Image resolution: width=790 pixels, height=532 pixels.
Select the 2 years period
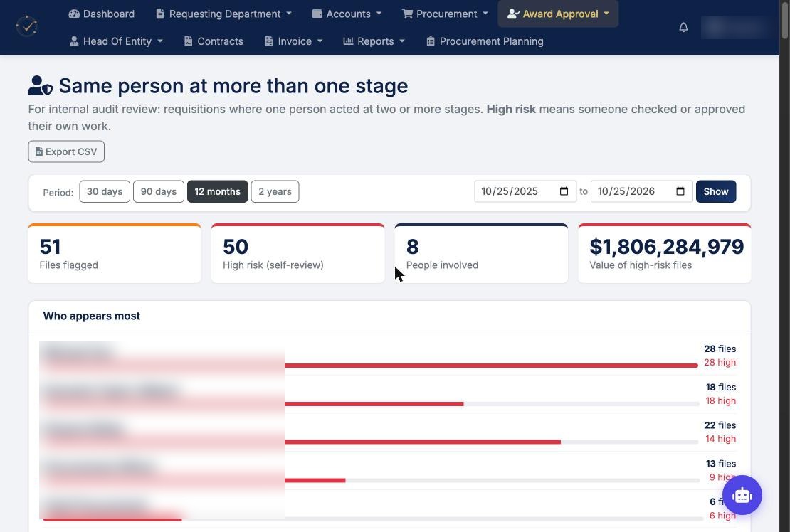(275, 191)
